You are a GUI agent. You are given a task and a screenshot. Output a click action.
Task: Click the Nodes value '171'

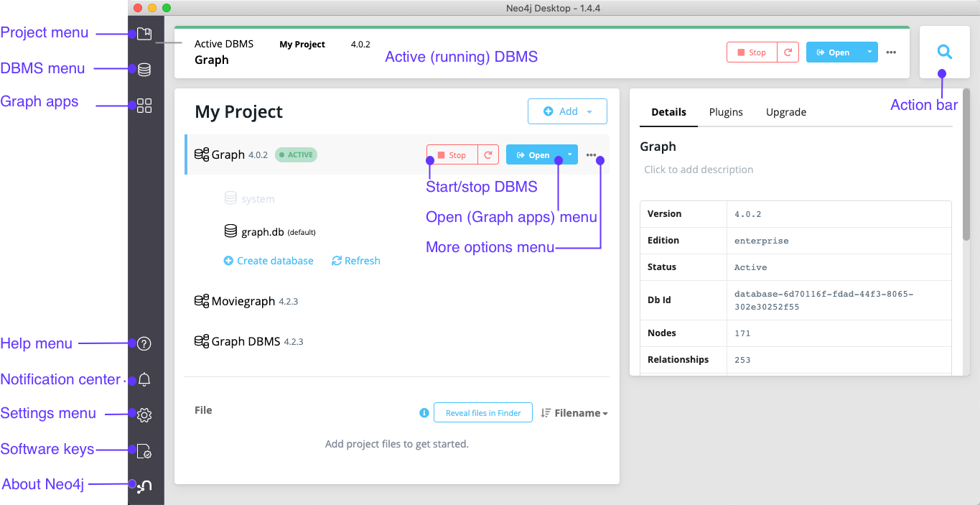742,333
